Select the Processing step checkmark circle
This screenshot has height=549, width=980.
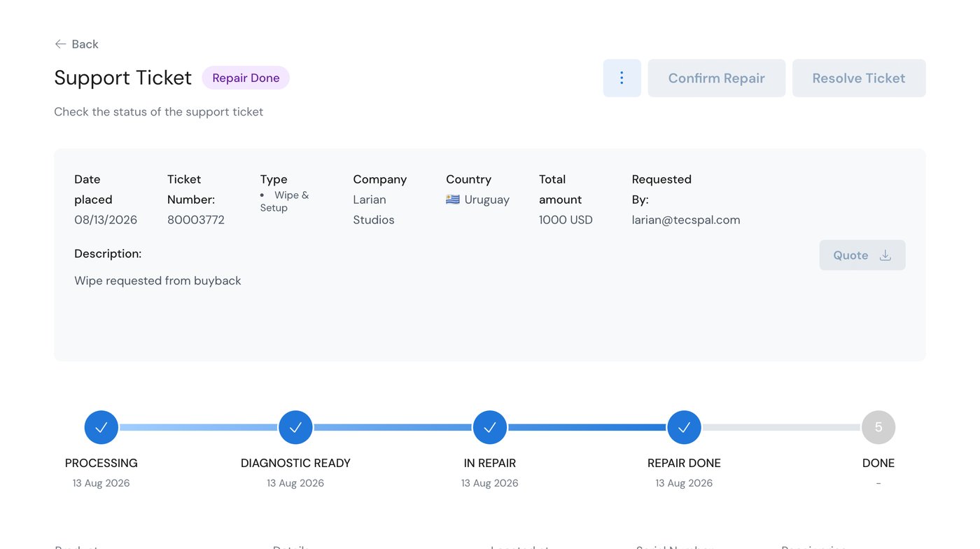101,427
